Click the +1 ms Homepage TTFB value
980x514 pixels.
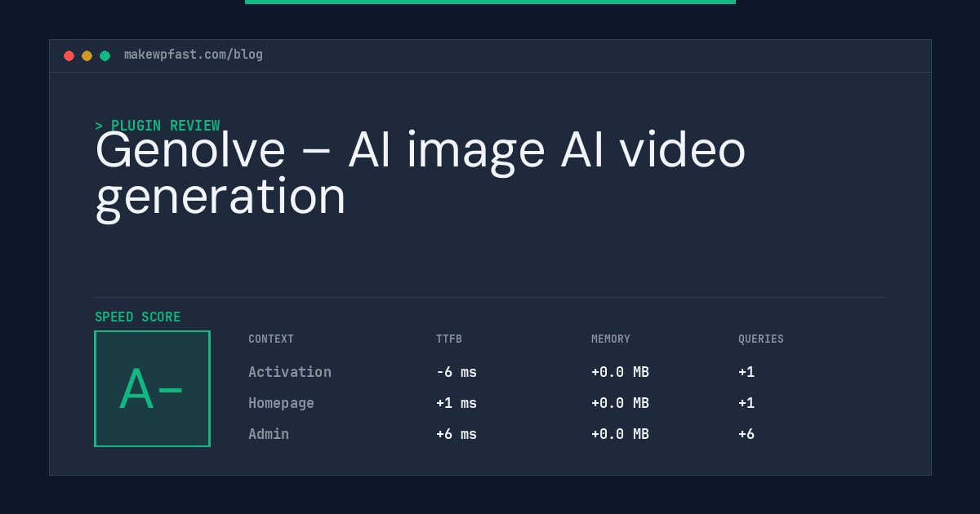coord(457,403)
